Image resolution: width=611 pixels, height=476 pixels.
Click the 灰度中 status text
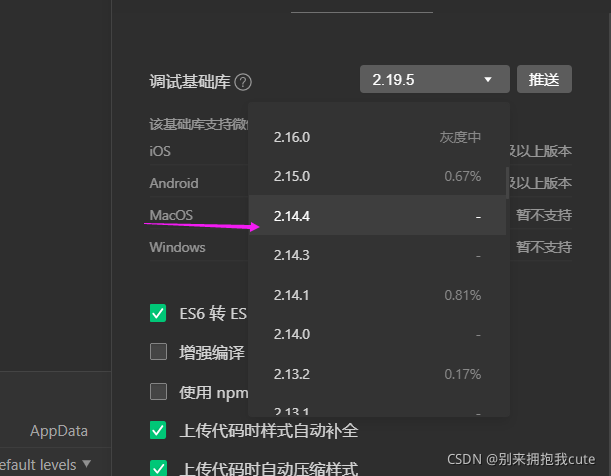(x=460, y=137)
